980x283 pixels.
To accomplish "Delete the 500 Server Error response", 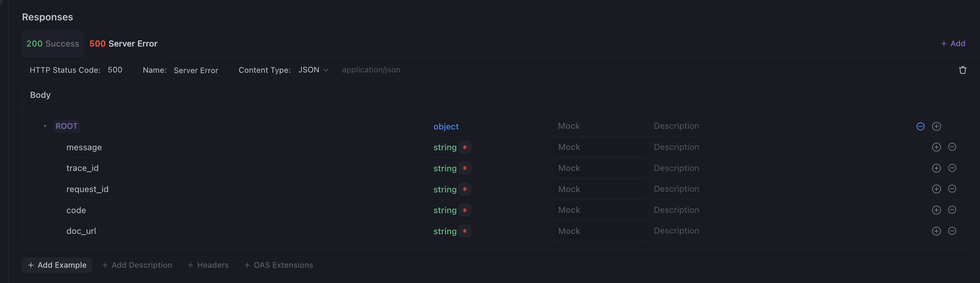I will (x=962, y=70).
